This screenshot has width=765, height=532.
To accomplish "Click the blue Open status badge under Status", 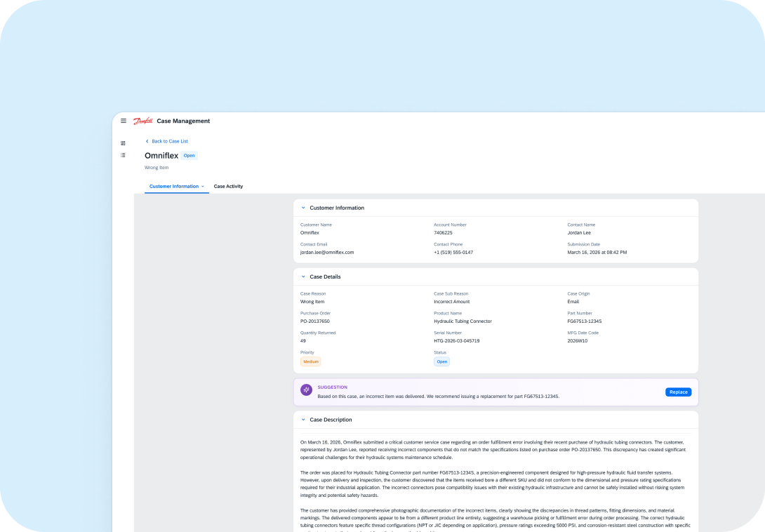I will tap(441, 361).
